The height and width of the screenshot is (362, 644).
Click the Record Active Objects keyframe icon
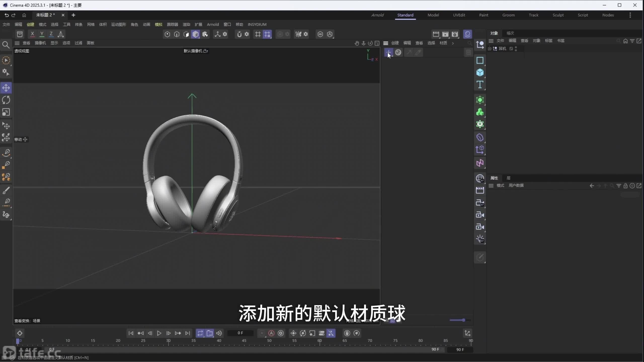click(262, 333)
